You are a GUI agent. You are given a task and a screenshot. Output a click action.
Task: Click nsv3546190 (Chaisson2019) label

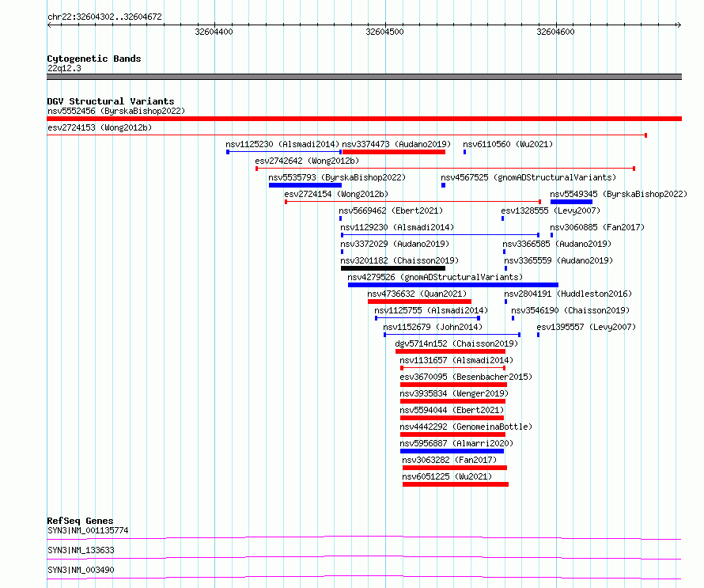(570, 310)
